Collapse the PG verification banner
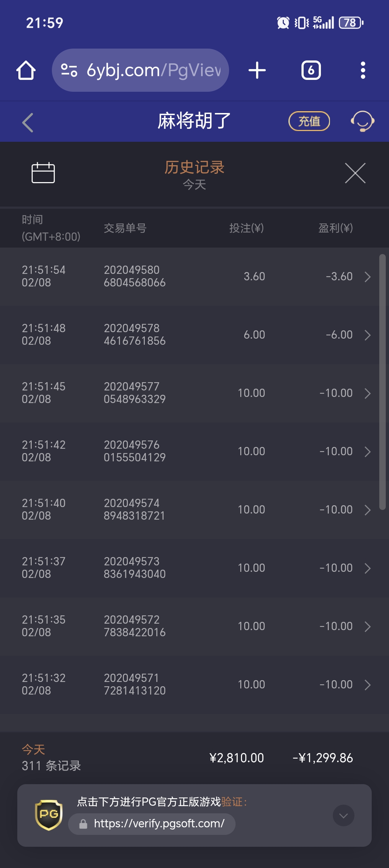This screenshot has height=868, width=389. coord(343,815)
